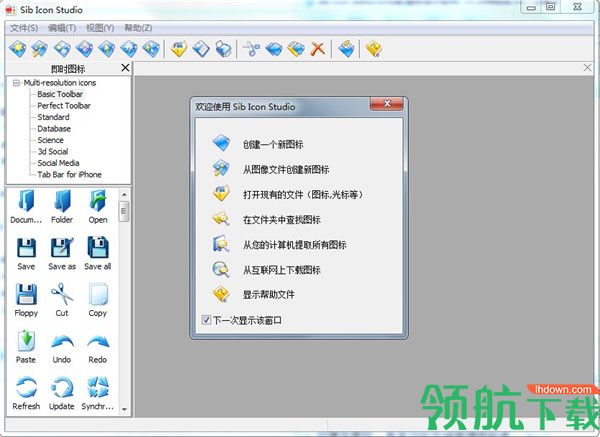Select the Social Media tree item
Viewport: 600px width, 437px height.
pyautogui.click(x=58, y=163)
